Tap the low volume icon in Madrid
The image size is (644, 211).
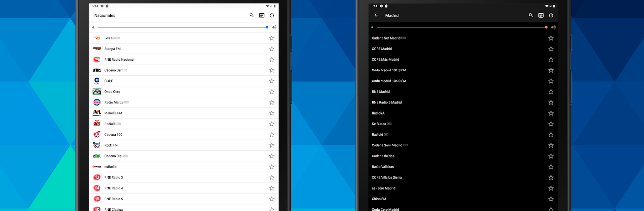pyautogui.click(x=372, y=27)
